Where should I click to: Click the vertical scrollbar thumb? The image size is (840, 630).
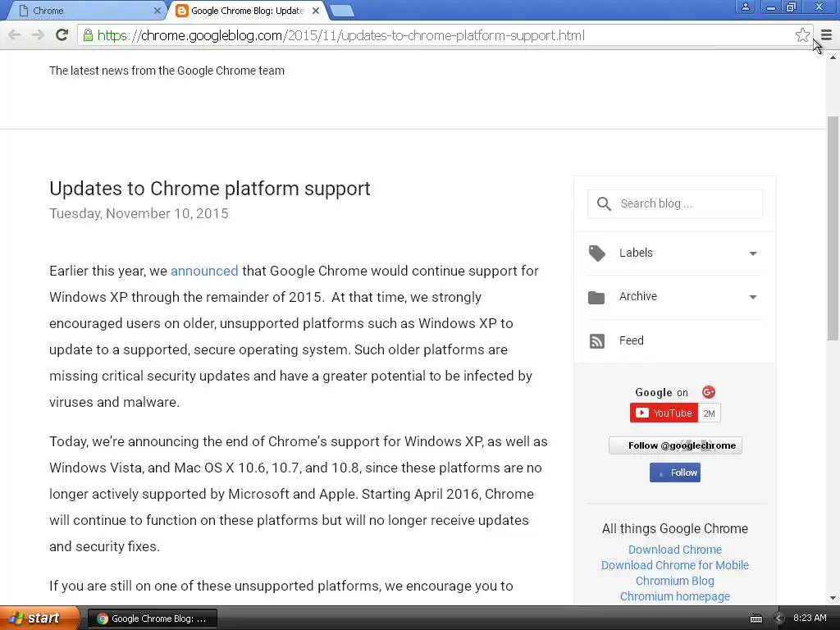[x=833, y=228]
